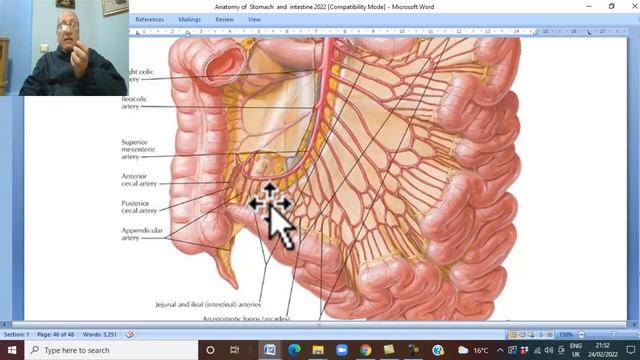
Task: Open the Get Help question-mark taskbar icon
Action: [438, 350]
